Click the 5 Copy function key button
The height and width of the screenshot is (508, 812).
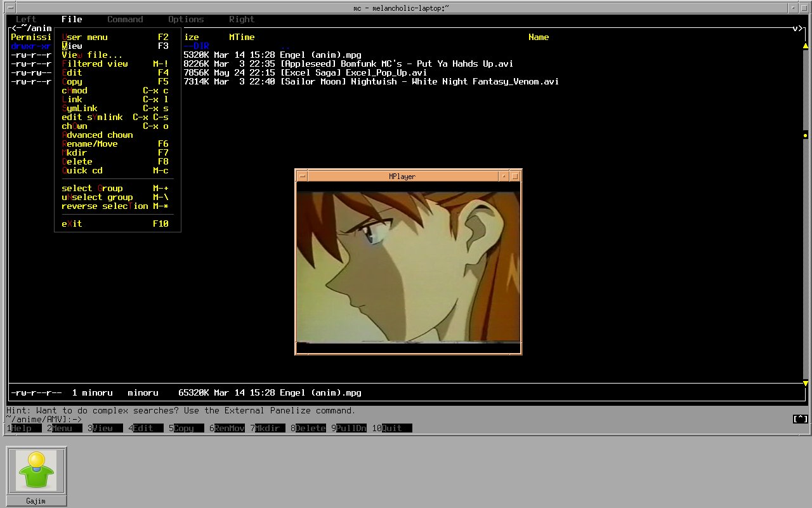coord(186,429)
